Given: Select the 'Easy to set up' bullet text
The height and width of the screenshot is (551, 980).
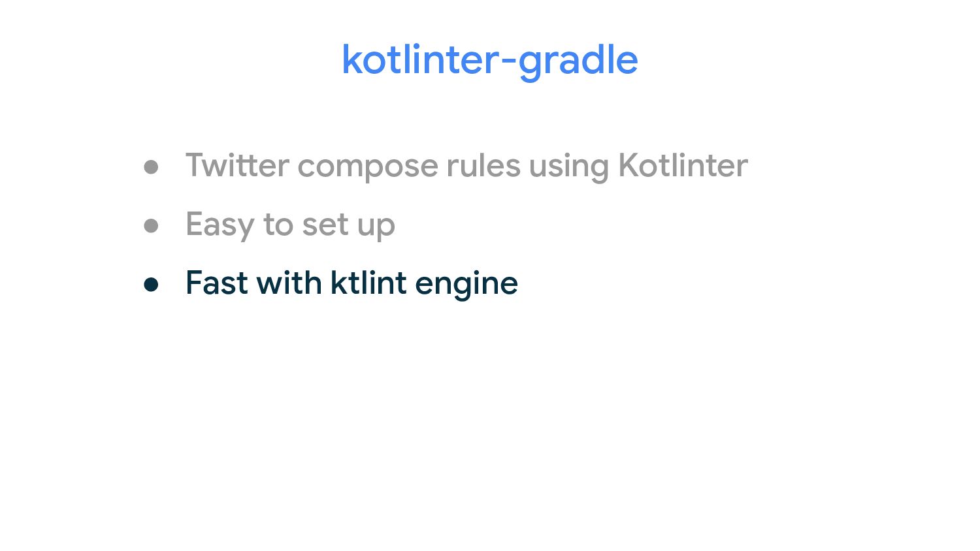Looking at the screenshot, I should point(290,225).
